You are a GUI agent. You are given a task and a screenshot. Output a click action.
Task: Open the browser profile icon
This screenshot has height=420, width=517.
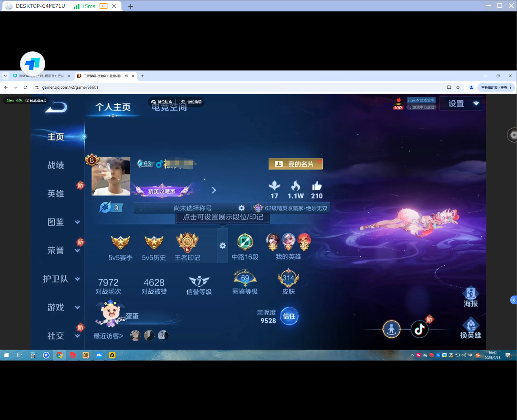[x=471, y=87]
